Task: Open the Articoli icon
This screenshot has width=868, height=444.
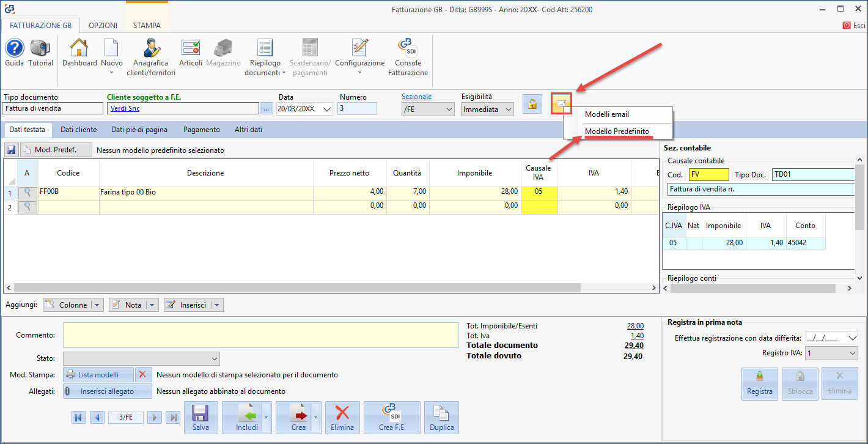Action: [191, 48]
